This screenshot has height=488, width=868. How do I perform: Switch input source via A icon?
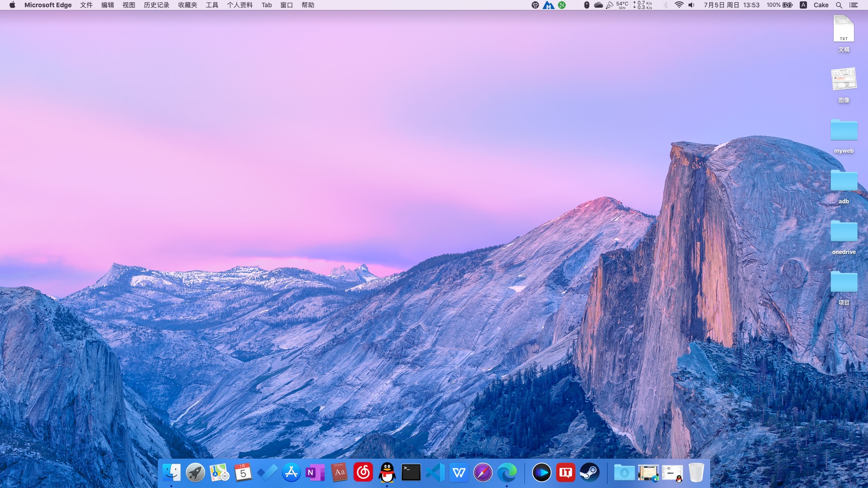coord(803,5)
